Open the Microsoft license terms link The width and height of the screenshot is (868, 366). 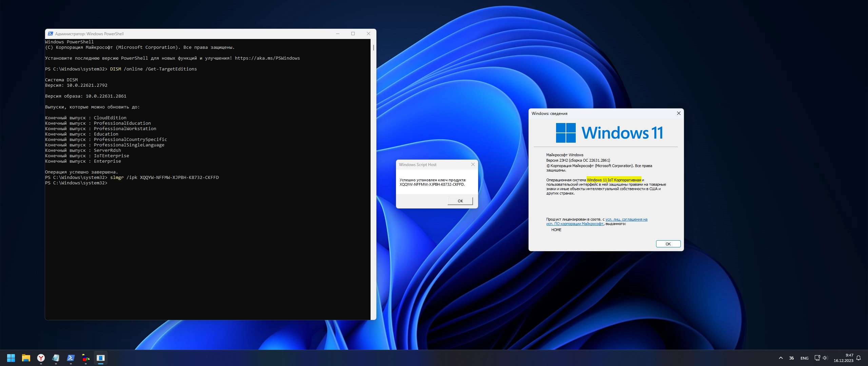pos(626,219)
